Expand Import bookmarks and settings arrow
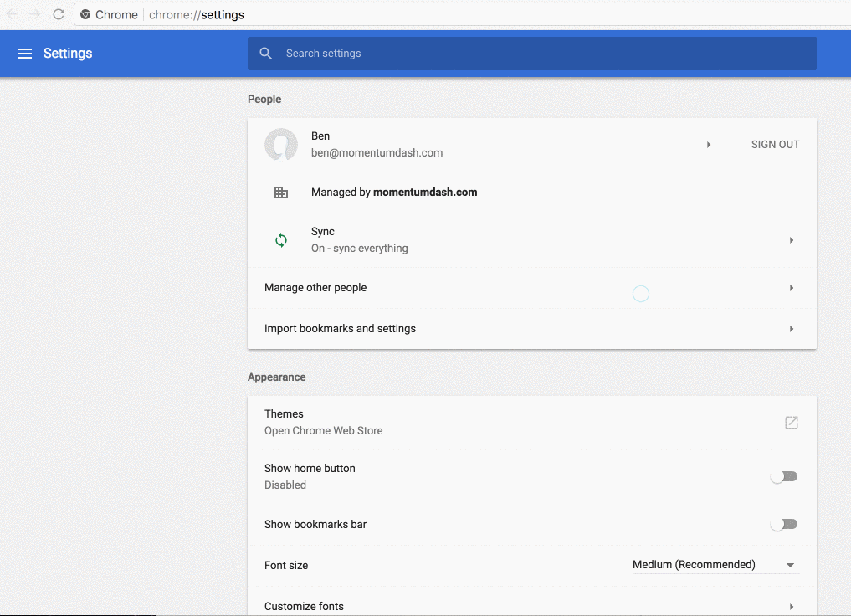Viewport: 851px width, 616px height. pos(792,329)
